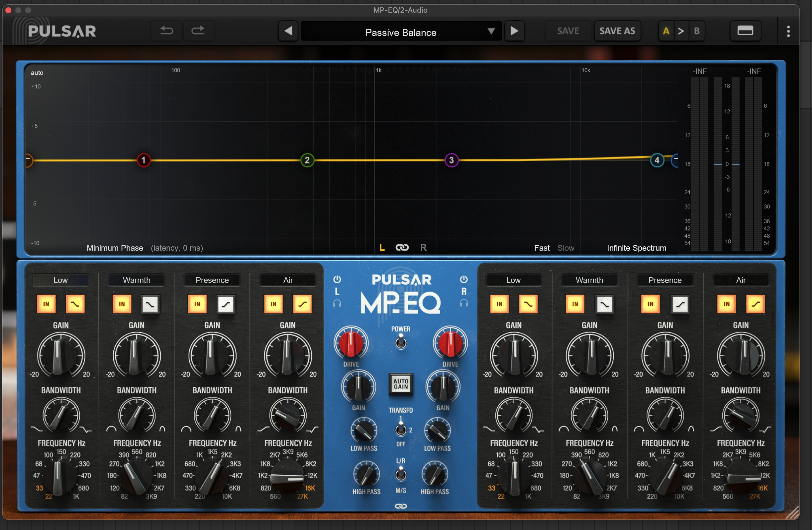Image resolution: width=812 pixels, height=530 pixels.
Task: Open the left Low band name dropdown
Action: click(60, 280)
